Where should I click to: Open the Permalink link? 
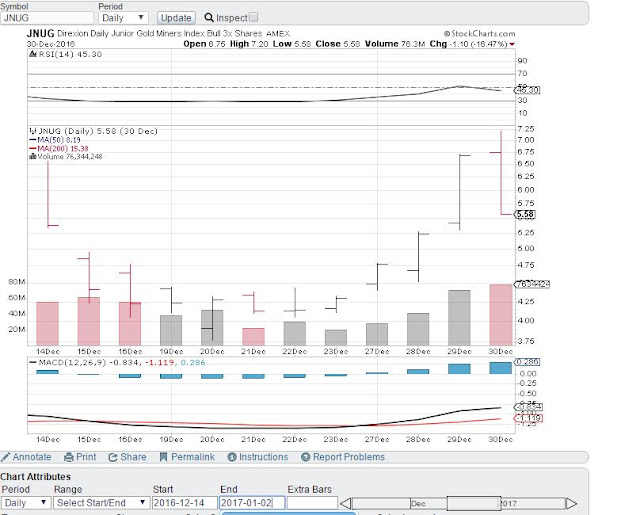(x=193, y=457)
